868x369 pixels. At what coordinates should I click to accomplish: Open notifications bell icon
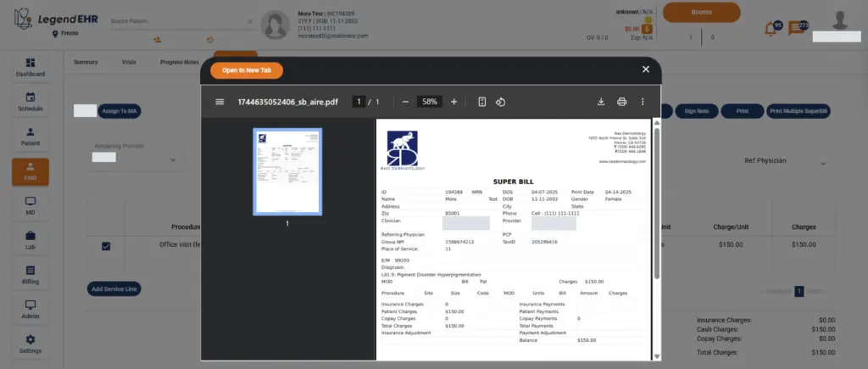771,28
